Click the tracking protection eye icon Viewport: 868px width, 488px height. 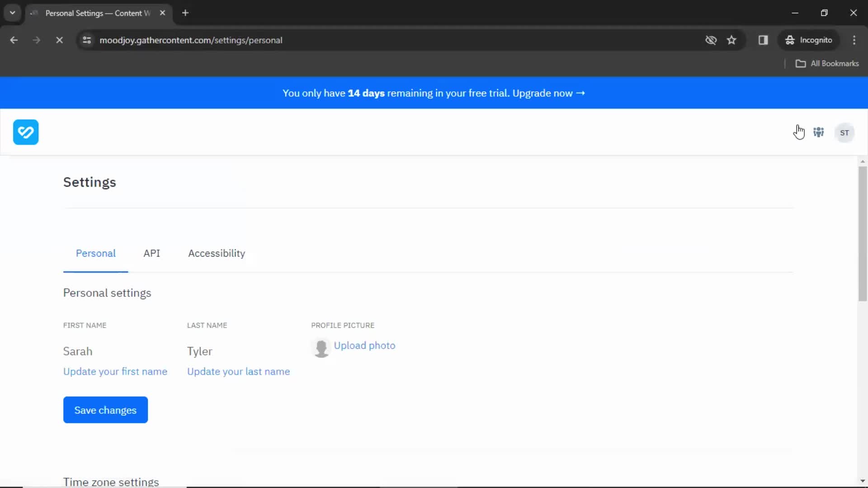pos(711,40)
